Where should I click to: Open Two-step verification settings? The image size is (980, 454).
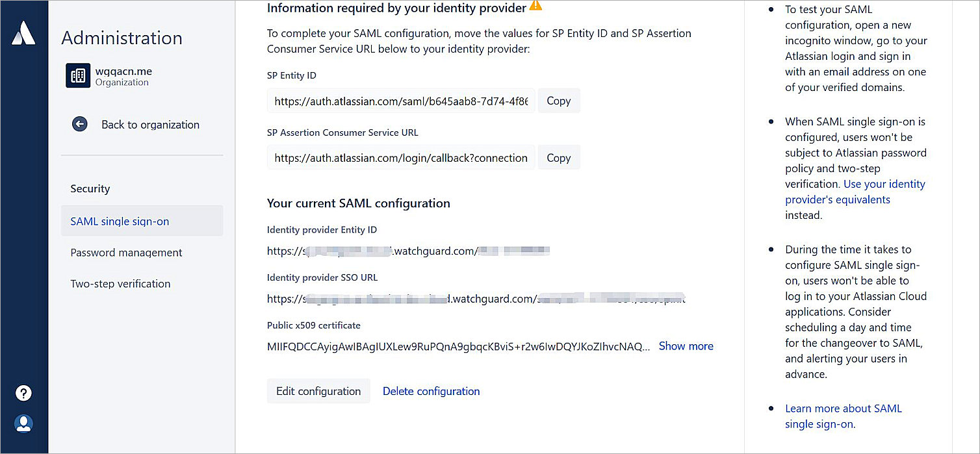(x=120, y=283)
